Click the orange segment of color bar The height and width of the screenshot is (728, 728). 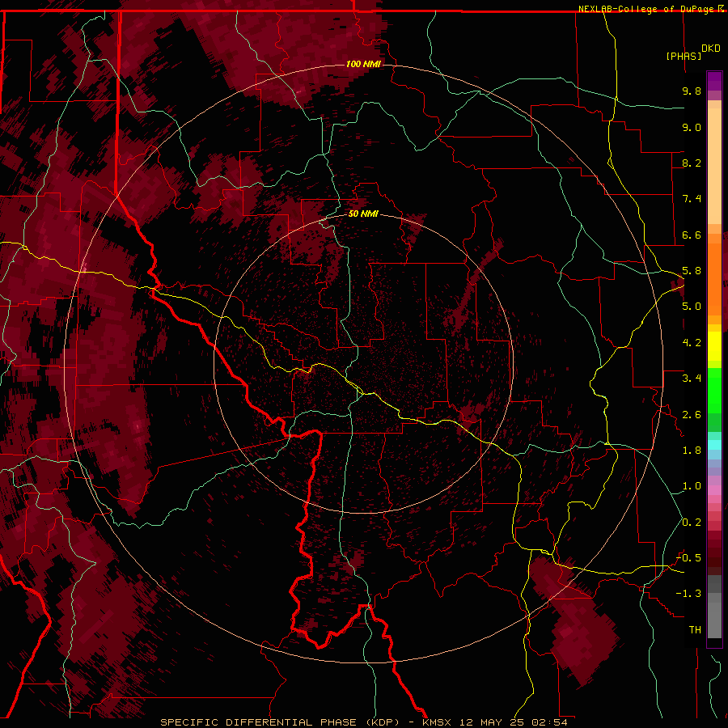coord(714,278)
